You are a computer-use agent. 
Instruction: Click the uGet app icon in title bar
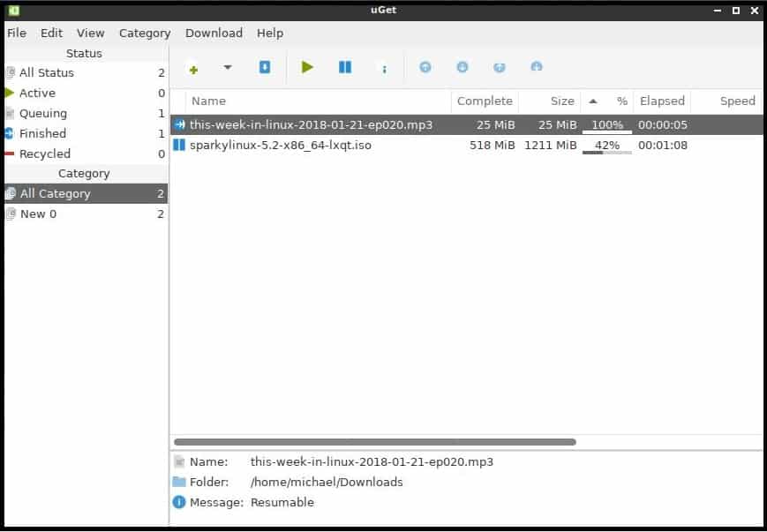(x=14, y=11)
